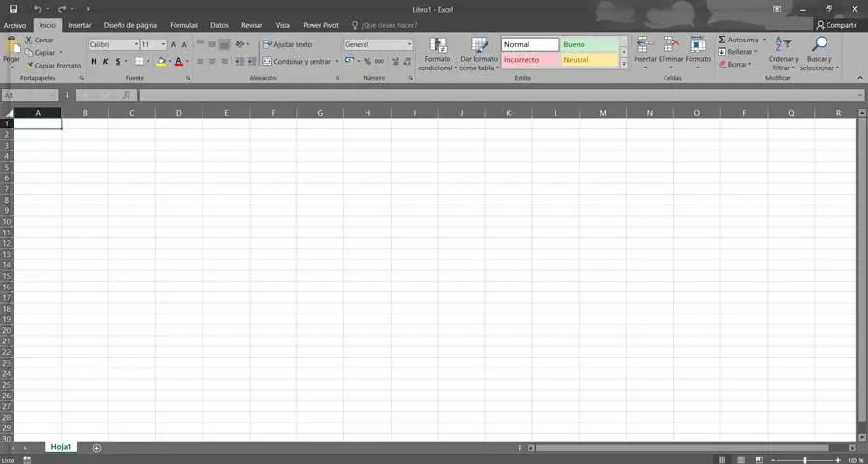Toggle bold N formatting
The width and height of the screenshot is (868, 464).
click(x=94, y=62)
